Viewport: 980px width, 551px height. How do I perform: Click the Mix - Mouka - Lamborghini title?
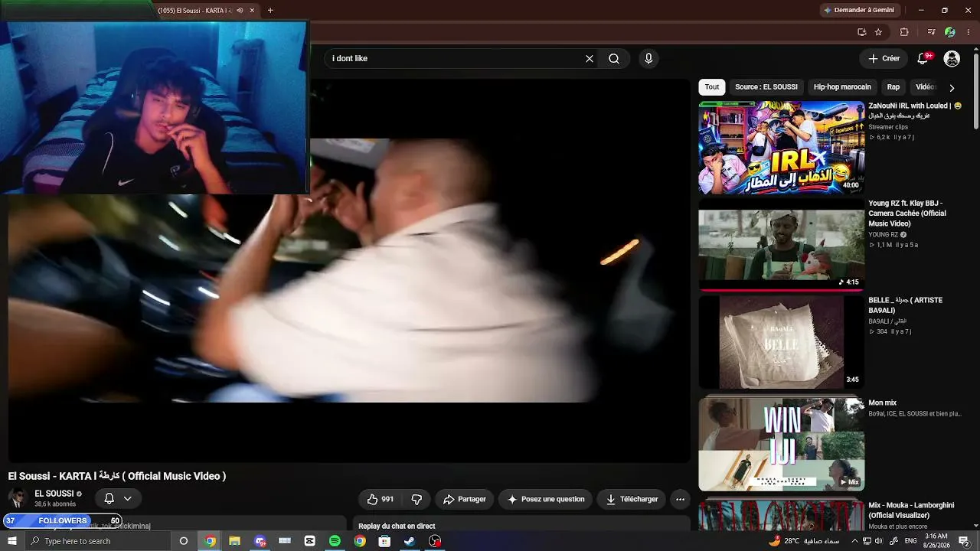tap(911, 510)
